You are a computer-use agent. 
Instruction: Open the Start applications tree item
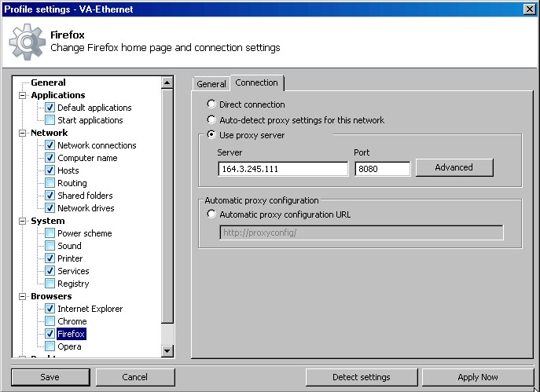click(90, 120)
